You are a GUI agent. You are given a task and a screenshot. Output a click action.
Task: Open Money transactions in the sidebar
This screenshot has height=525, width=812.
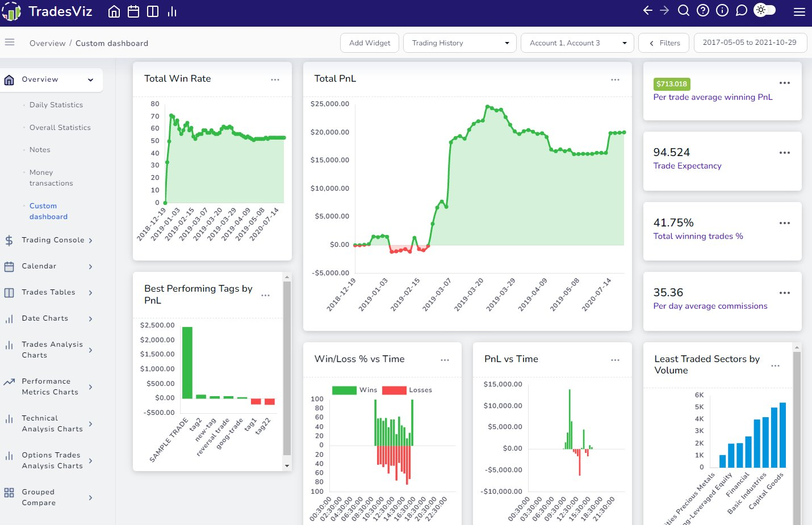[x=51, y=178]
